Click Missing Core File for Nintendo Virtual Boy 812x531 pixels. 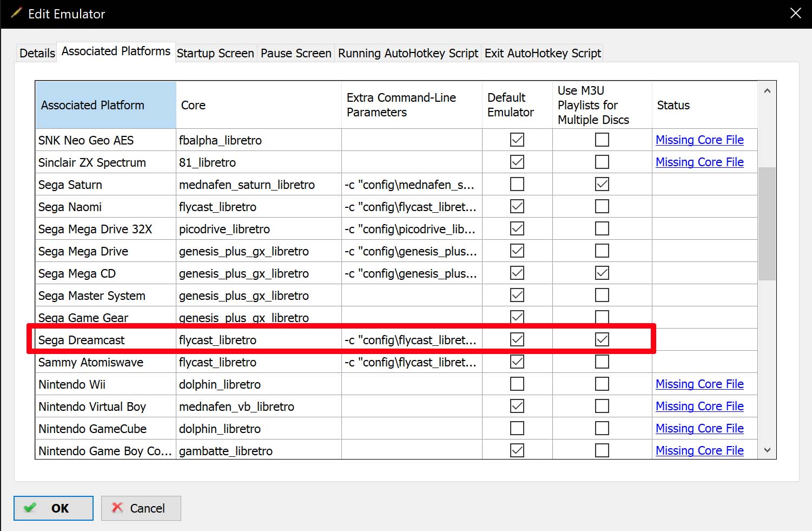pyautogui.click(x=699, y=406)
